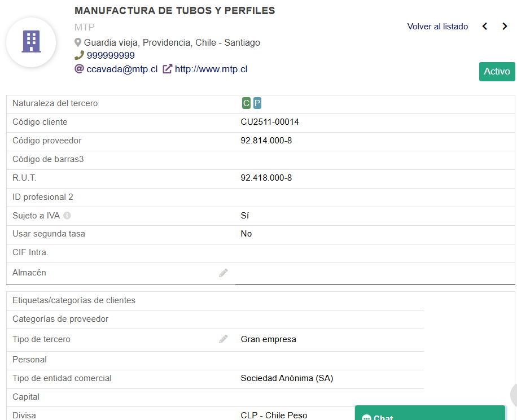Click the company building logo icon

coord(31,42)
